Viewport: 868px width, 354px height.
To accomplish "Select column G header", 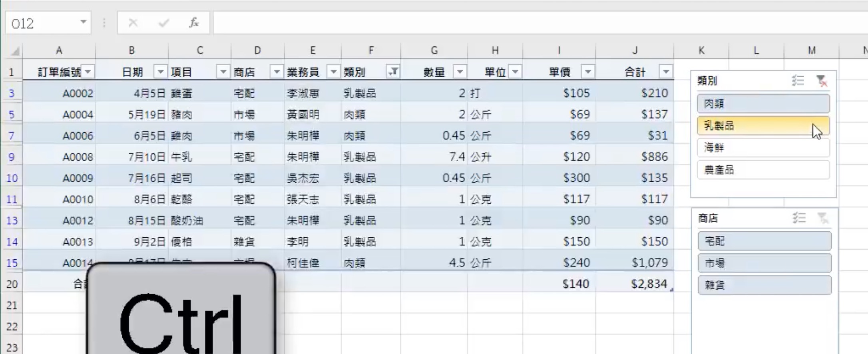I will [434, 51].
